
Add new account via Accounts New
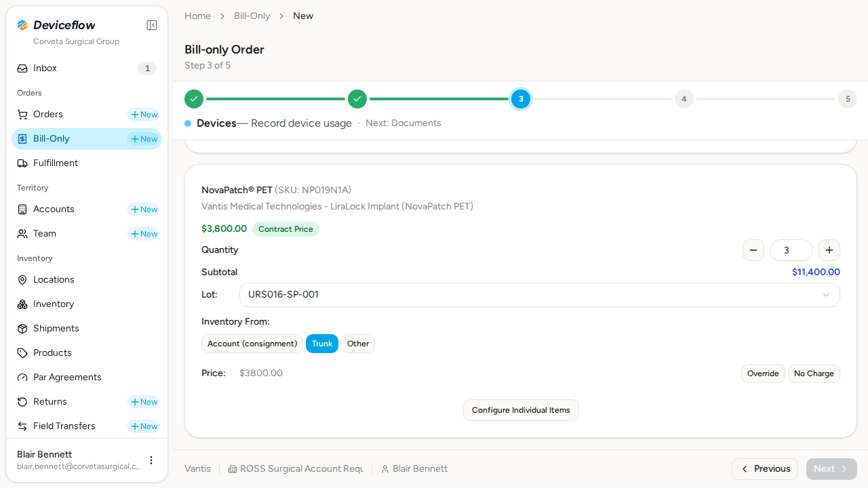tap(144, 209)
